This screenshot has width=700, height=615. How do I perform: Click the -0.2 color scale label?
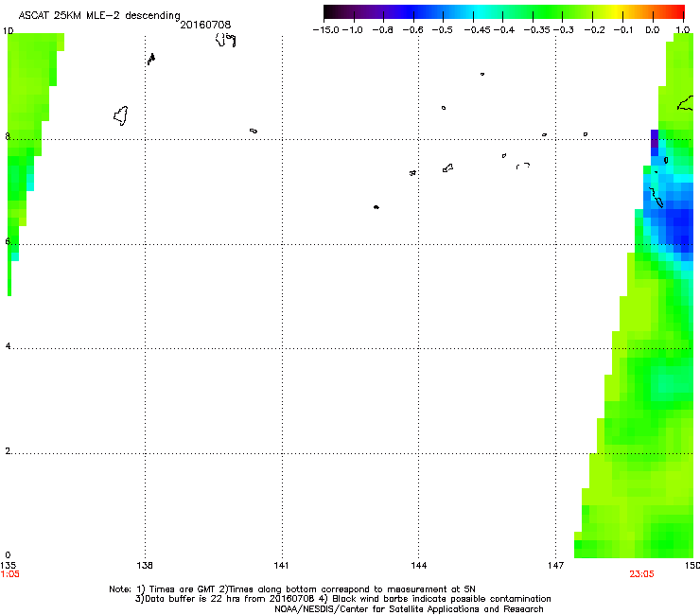[595, 30]
